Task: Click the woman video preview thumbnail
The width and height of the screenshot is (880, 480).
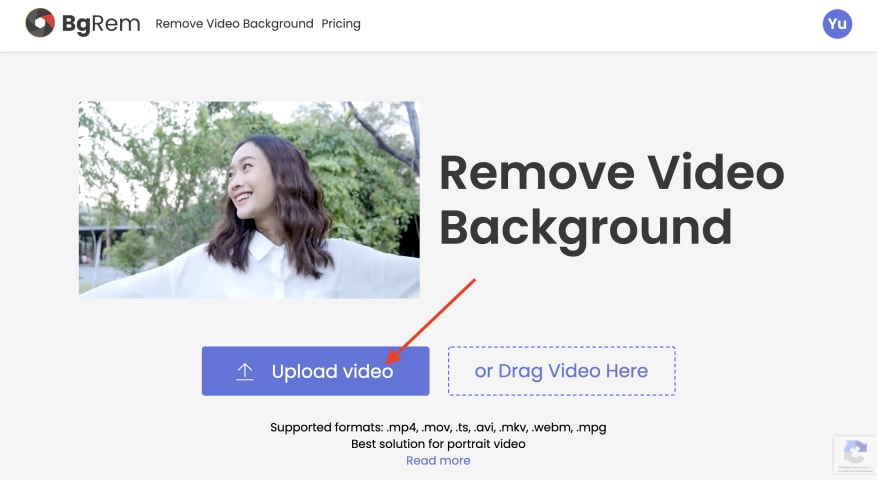Action: (x=249, y=199)
